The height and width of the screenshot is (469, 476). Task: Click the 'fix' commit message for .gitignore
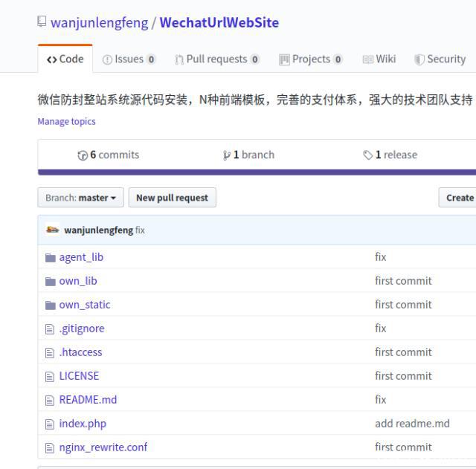(381, 329)
